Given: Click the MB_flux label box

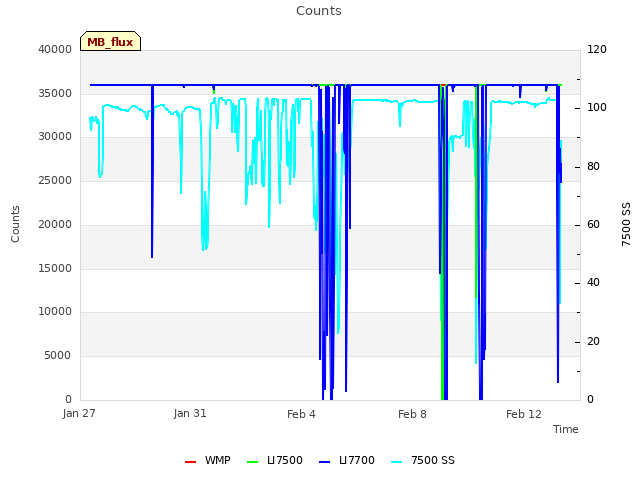Looking at the screenshot, I should (x=110, y=41).
